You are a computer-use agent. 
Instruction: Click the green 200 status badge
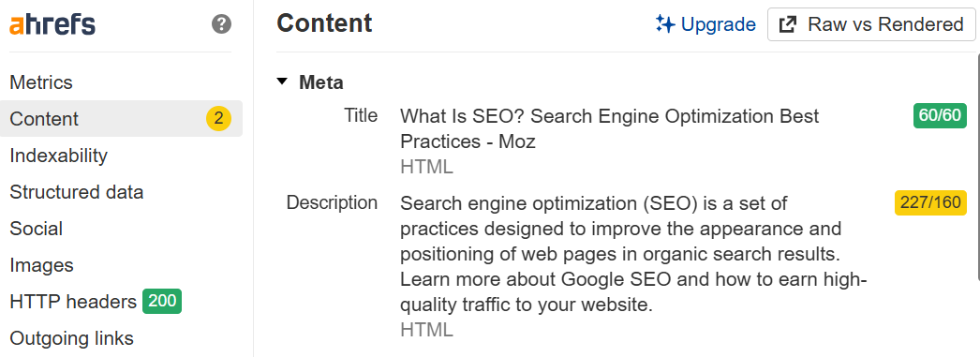tap(162, 302)
